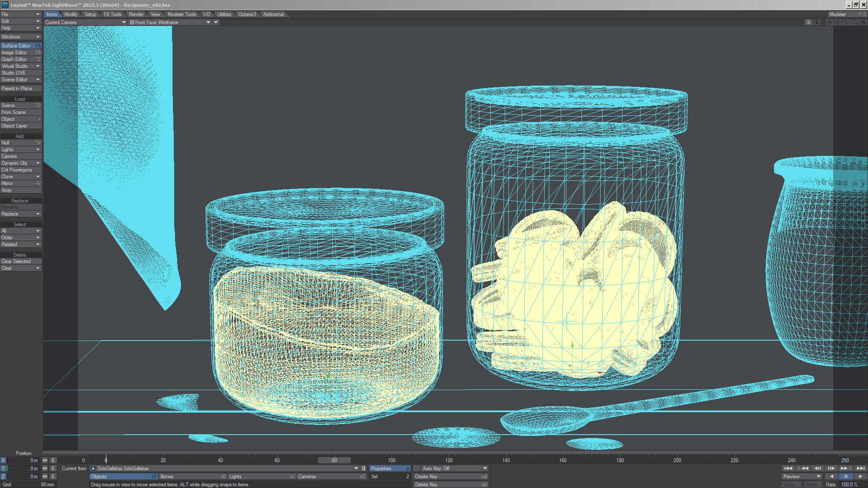This screenshot has height=488, width=868.
Task: Toggle the X axis channel button
Action: coord(3,460)
